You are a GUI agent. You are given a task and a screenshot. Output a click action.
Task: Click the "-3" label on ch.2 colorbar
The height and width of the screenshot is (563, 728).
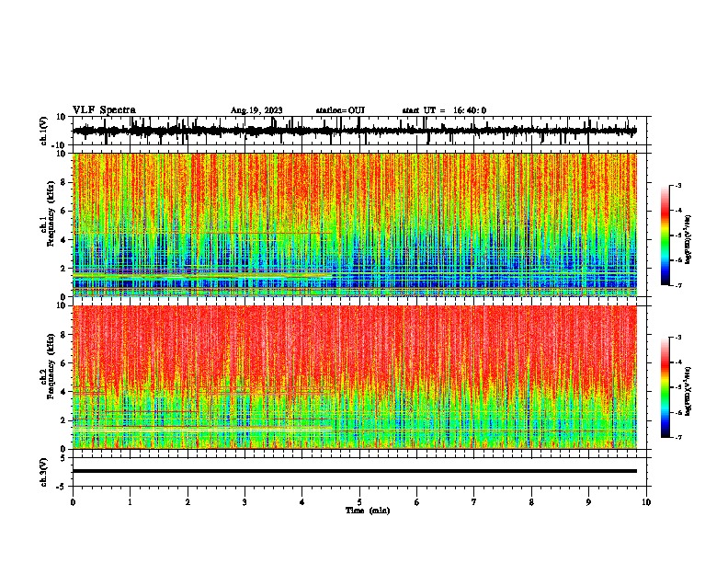678,338
